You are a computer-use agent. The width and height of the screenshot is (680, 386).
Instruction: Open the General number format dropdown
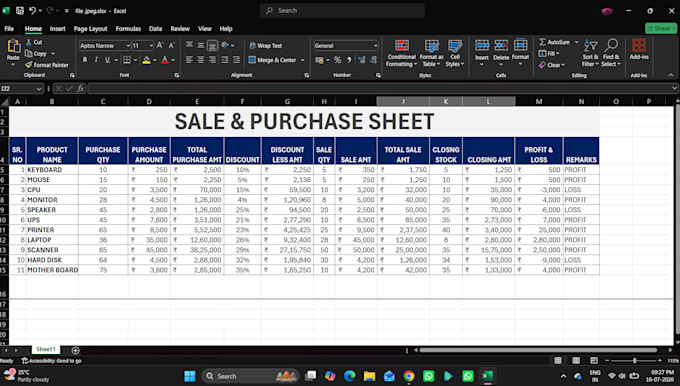375,46
